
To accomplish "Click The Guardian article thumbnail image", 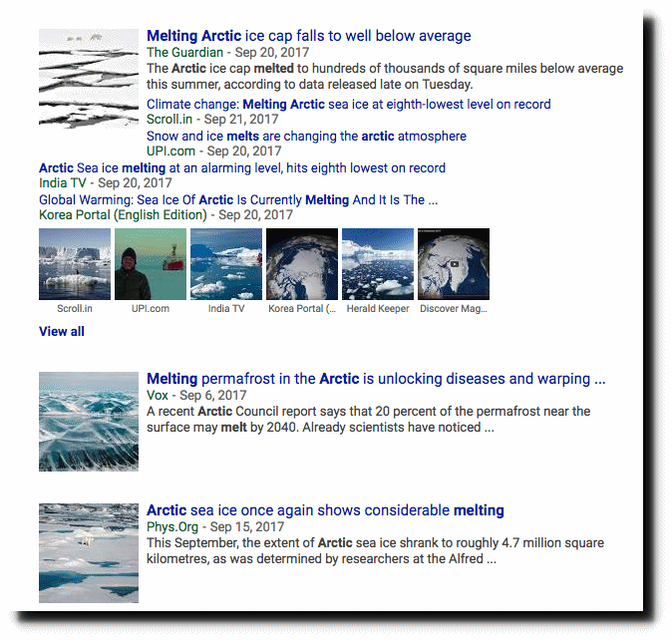I will (89, 79).
